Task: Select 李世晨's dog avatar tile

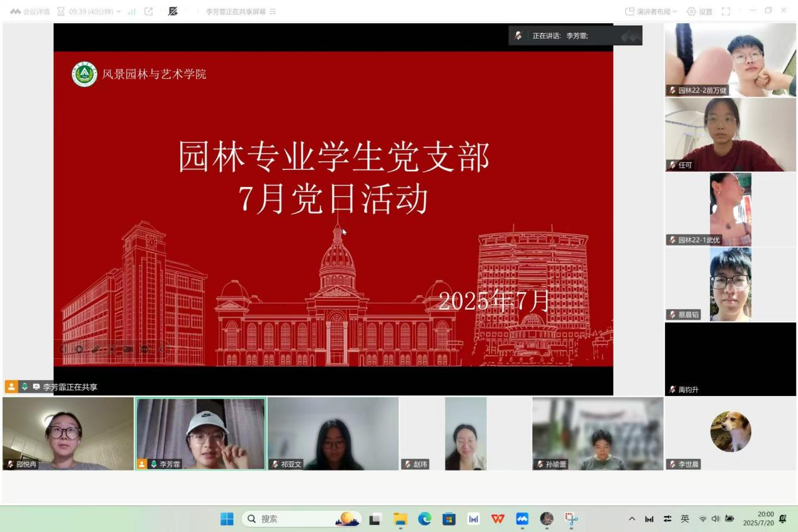Action: 731,432
